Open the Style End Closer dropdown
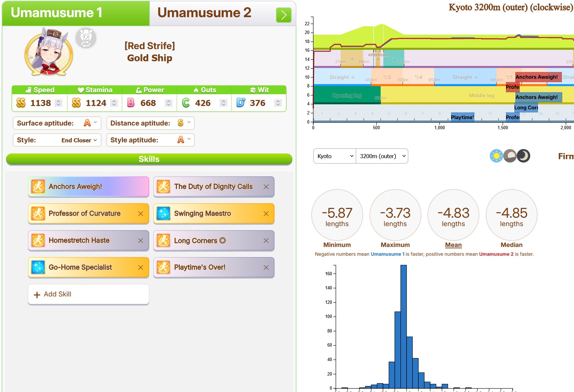574x392 pixels. click(x=57, y=140)
